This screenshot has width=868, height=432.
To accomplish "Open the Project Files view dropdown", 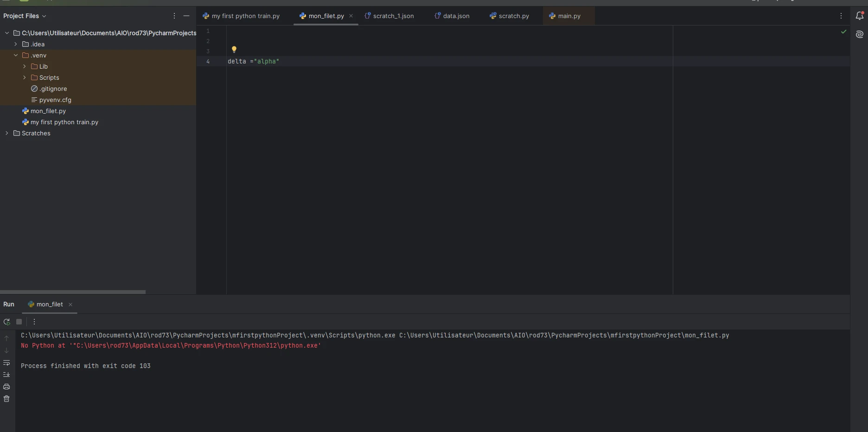I will point(25,16).
